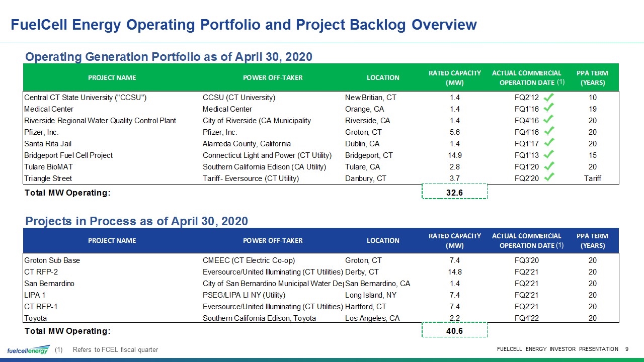Select the 14.8 rated capacity value
This screenshot has height=362, width=644.
pos(455,272)
